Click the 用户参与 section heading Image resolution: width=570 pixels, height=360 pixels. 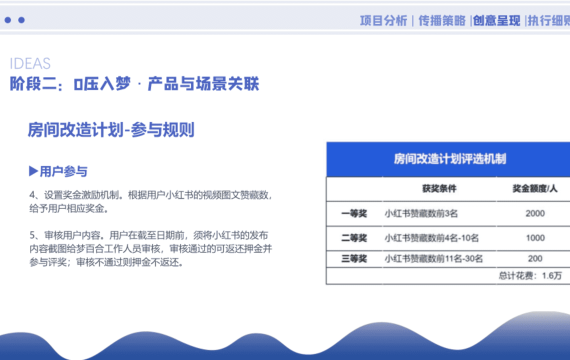coord(63,171)
